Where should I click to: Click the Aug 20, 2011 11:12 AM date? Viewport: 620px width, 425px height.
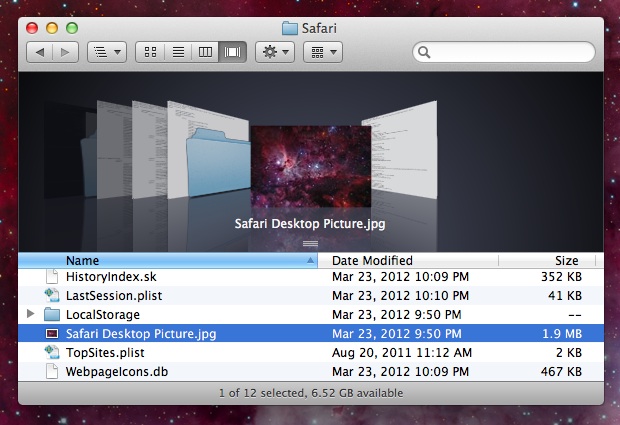click(402, 353)
